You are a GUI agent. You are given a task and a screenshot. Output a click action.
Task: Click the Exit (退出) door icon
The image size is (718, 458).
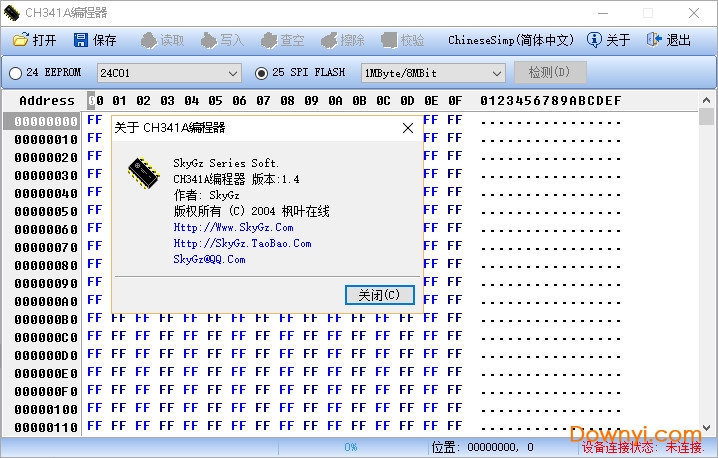click(x=655, y=40)
